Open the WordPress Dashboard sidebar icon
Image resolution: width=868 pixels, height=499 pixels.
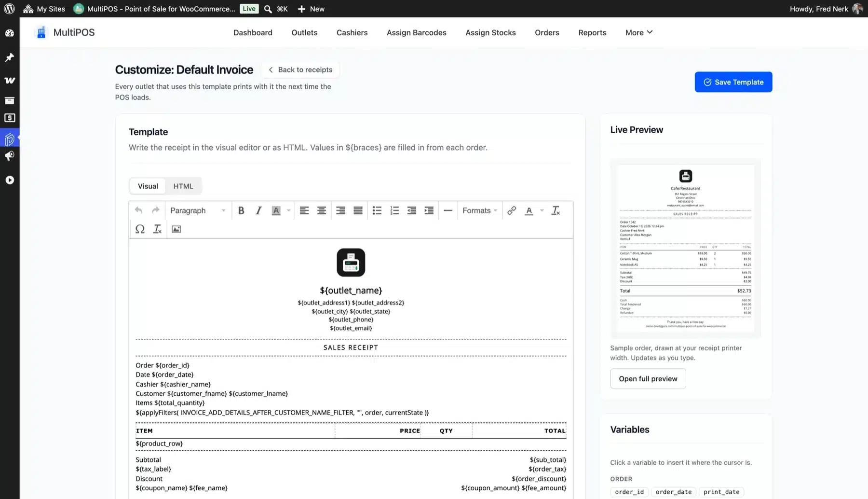(10, 33)
